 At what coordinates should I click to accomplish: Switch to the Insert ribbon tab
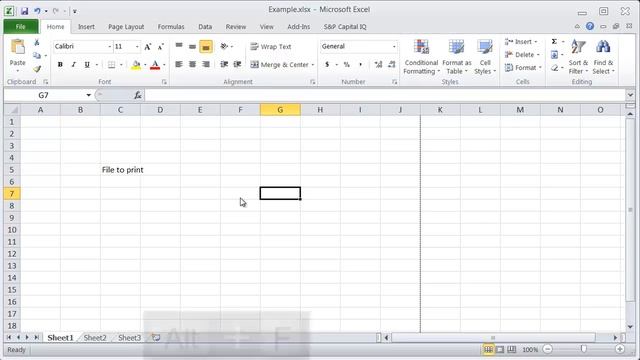tap(86, 27)
